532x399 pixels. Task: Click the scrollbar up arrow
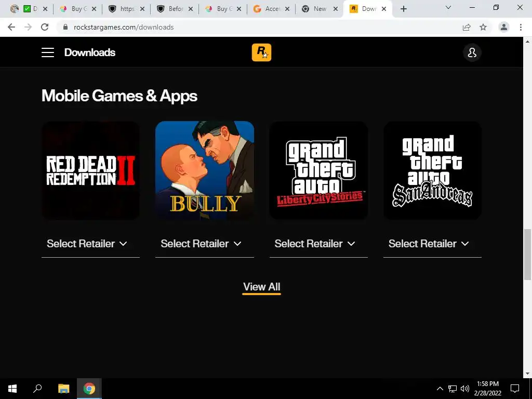[527, 42]
